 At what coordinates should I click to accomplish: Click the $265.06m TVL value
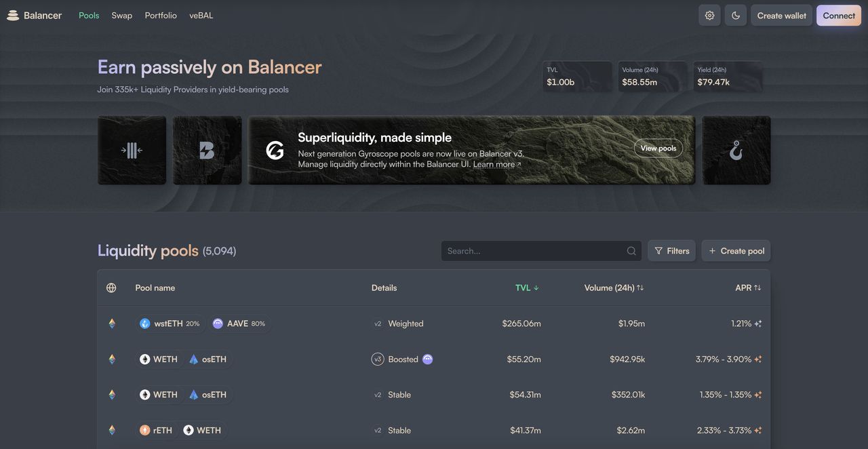pyautogui.click(x=521, y=324)
